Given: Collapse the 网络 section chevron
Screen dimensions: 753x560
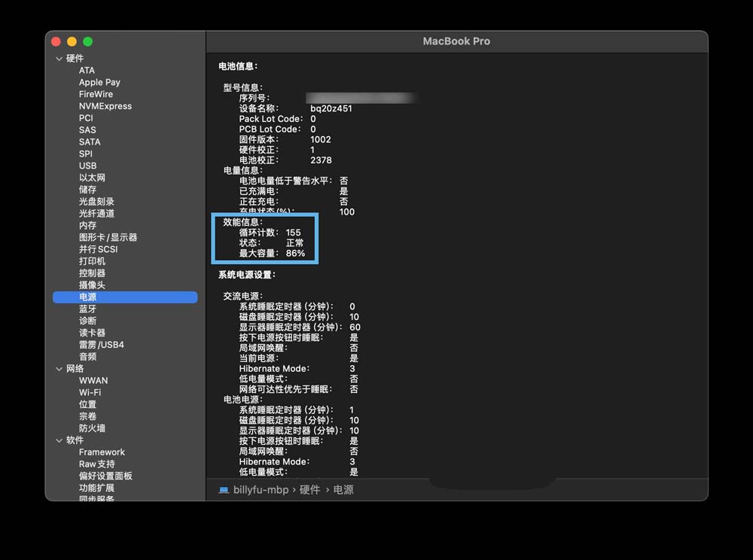Looking at the screenshot, I should point(59,369).
